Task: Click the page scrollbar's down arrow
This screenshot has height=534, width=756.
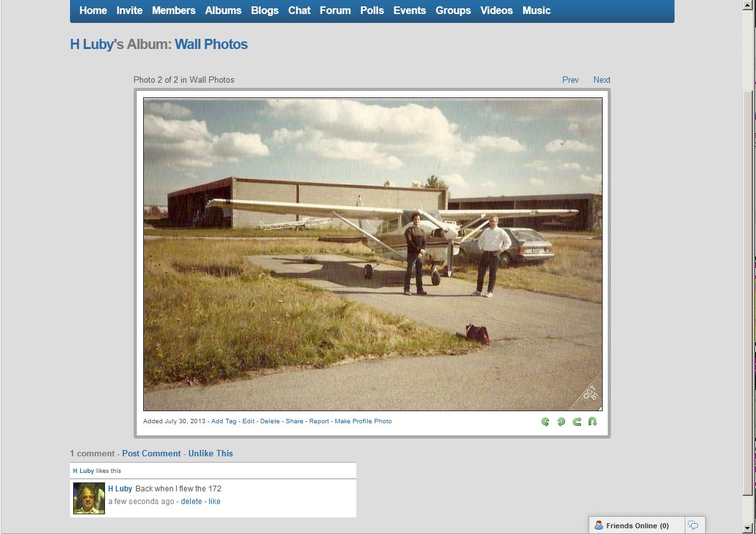Action: (x=748, y=528)
